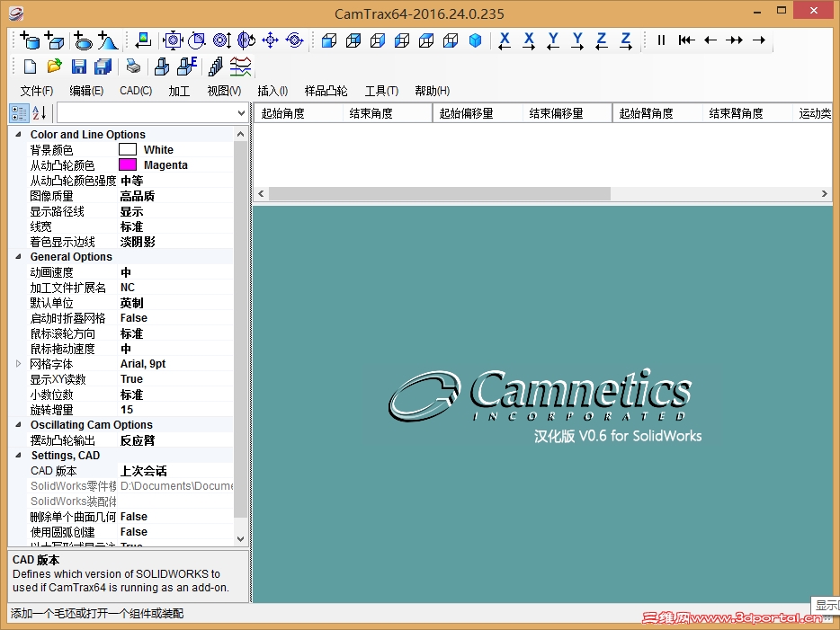Click the Z-axis direction toolbar icon

pos(604,40)
